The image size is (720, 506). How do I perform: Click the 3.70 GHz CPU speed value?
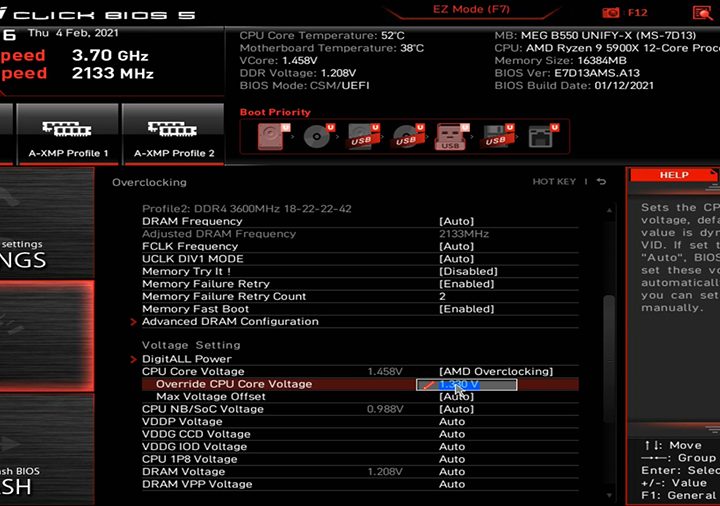pos(110,56)
